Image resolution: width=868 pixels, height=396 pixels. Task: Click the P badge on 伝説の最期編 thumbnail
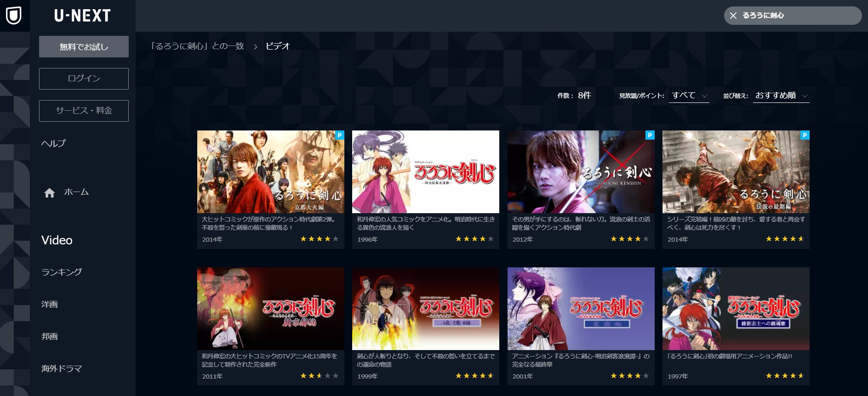pos(805,135)
